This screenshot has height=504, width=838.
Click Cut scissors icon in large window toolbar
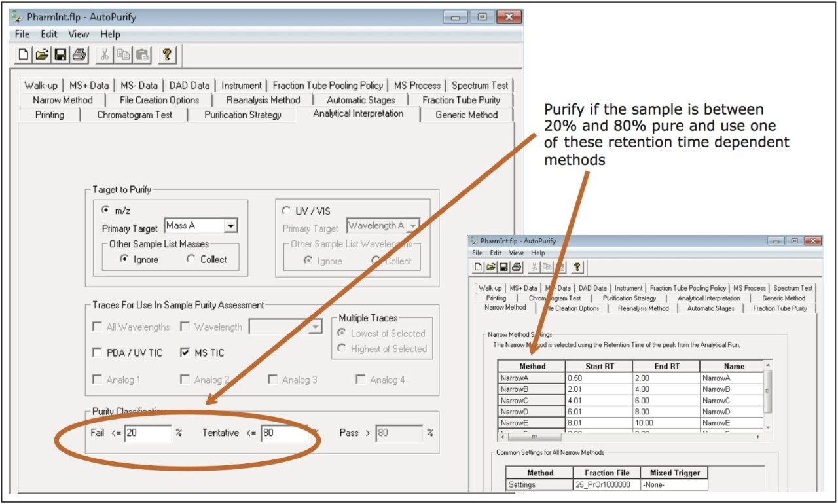point(104,56)
